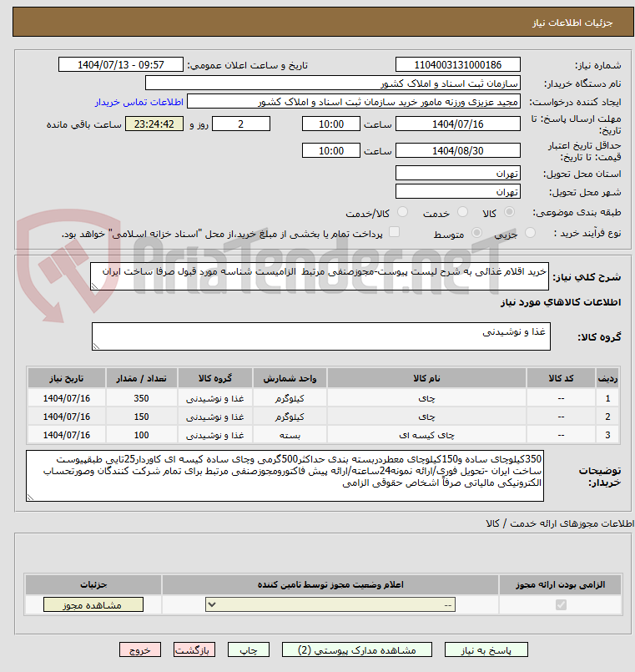Click the need number field 1104003131000186
Image resolution: width=635 pixels, height=672 pixels.
click(x=457, y=65)
